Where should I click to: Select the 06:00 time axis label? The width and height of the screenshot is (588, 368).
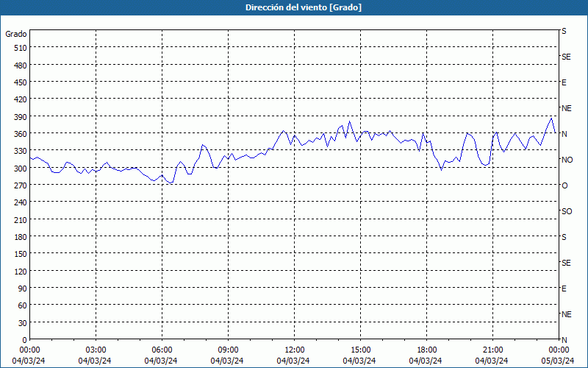coord(162,350)
